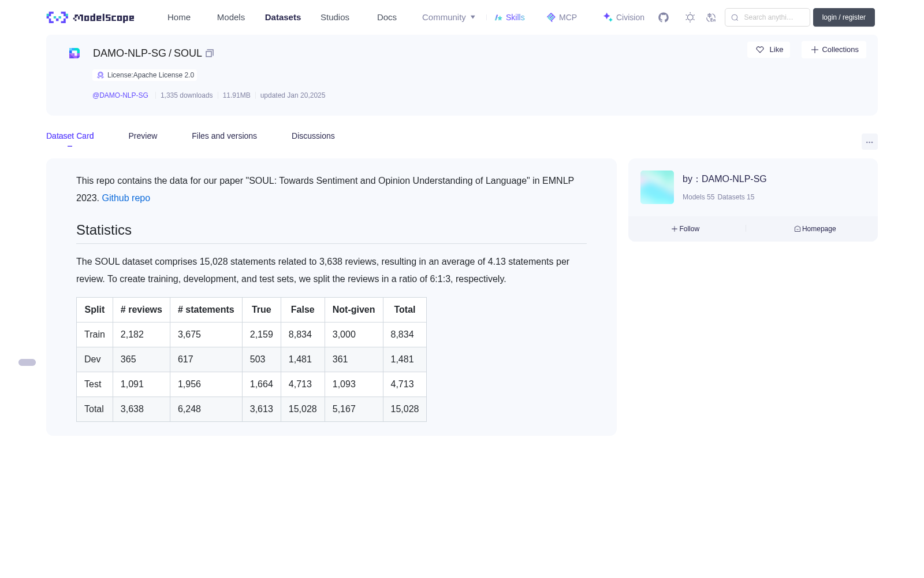Click the DAMO-NLP-SG namespace in the title
Image resolution: width=924 pixels, height=578 pixels.
click(x=129, y=53)
